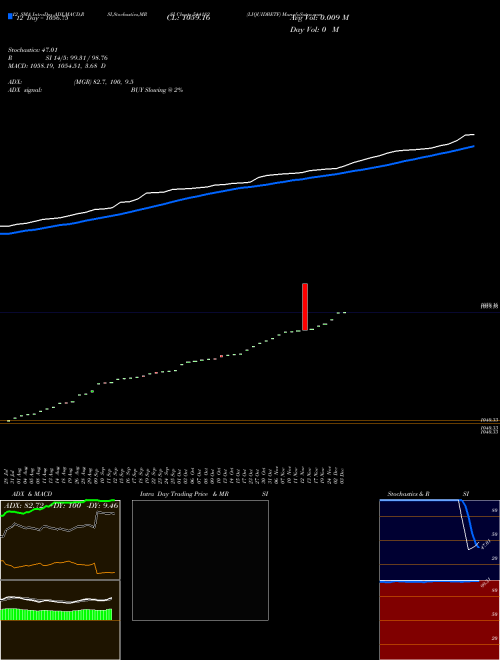Click the empty intraday trading price chart box
This screenshot has width=500, height=660.
point(200,560)
